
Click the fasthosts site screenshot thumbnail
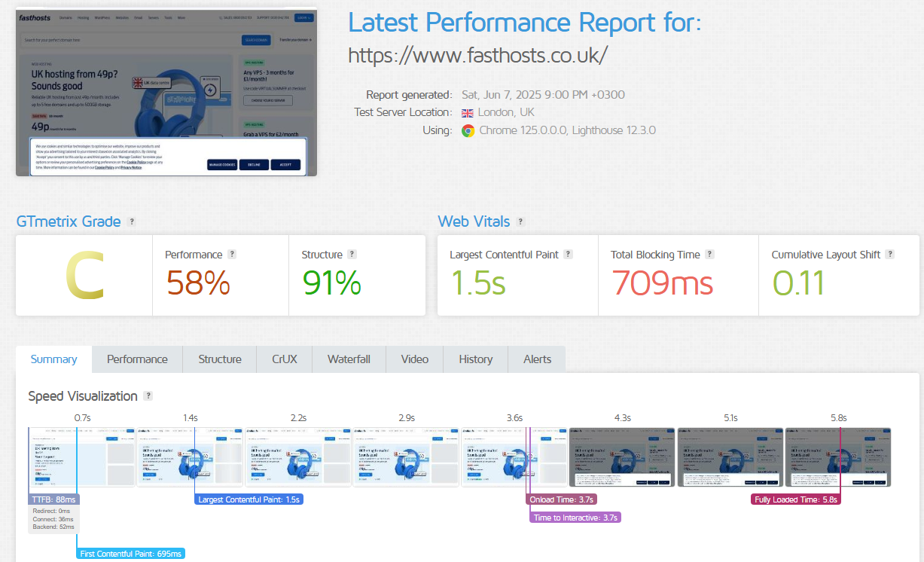pyautogui.click(x=166, y=93)
